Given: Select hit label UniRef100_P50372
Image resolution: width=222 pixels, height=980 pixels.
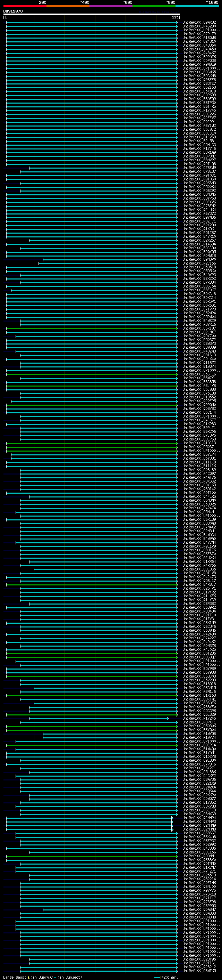Looking at the screenshot, I should [199, 340].
